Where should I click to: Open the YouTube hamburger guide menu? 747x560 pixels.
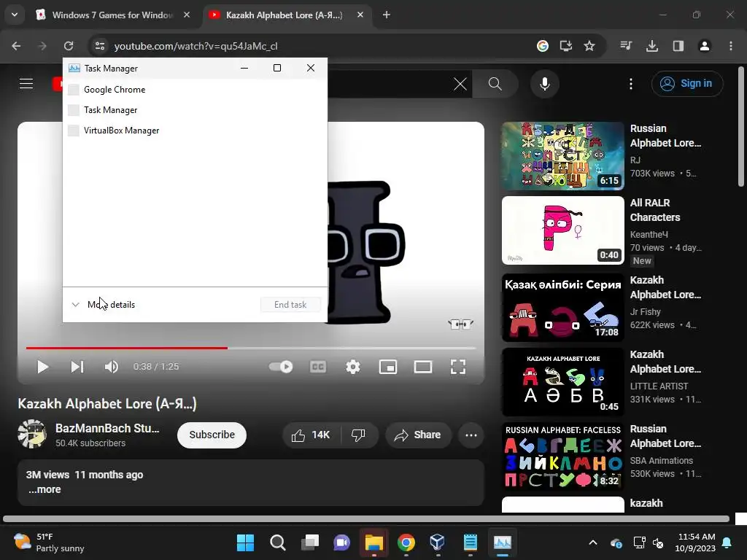pyautogui.click(x=26, y=84)
